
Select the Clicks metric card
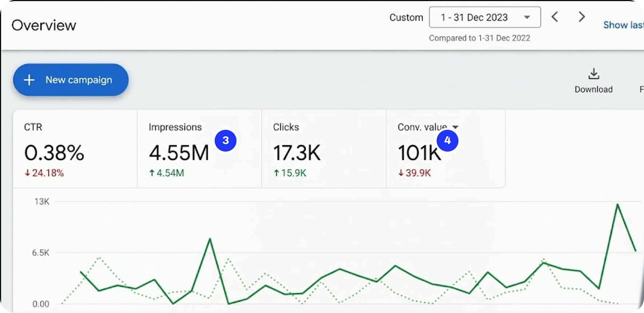click(x=324, y=149)
